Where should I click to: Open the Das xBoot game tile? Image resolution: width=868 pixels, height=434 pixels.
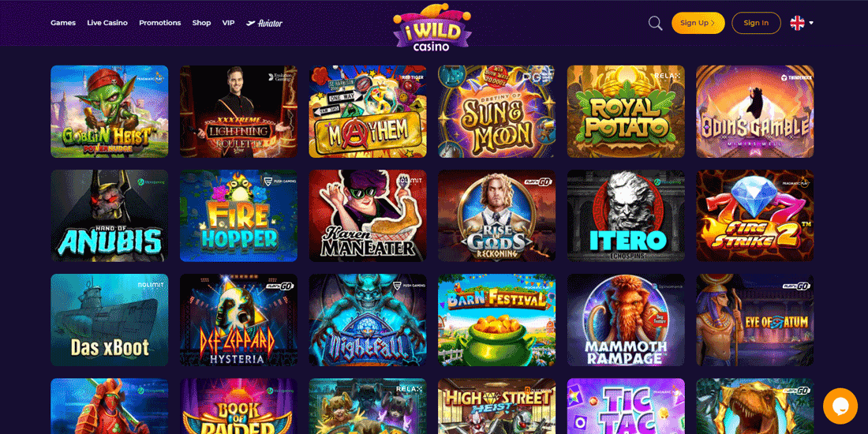point(110,320)
